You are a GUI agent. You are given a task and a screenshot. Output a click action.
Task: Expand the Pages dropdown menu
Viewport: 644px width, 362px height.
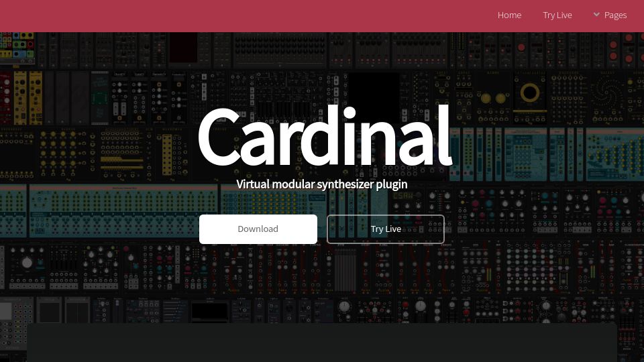click(610, 15)
